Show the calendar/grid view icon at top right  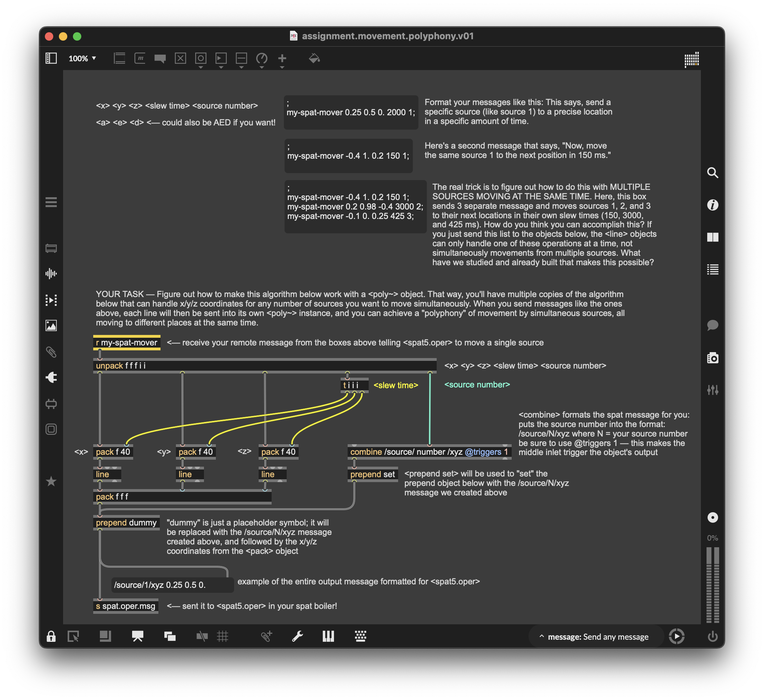click(691, 60)
